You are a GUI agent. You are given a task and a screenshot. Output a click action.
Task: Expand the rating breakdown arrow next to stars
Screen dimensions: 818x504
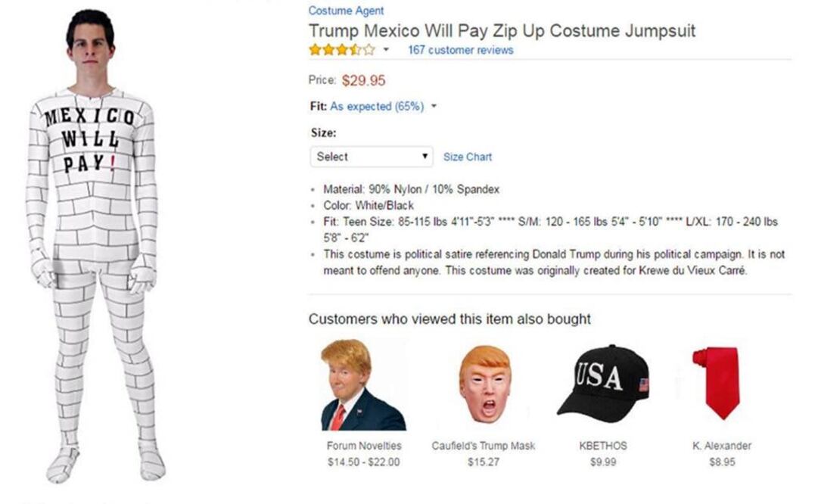tap(387, 50)
